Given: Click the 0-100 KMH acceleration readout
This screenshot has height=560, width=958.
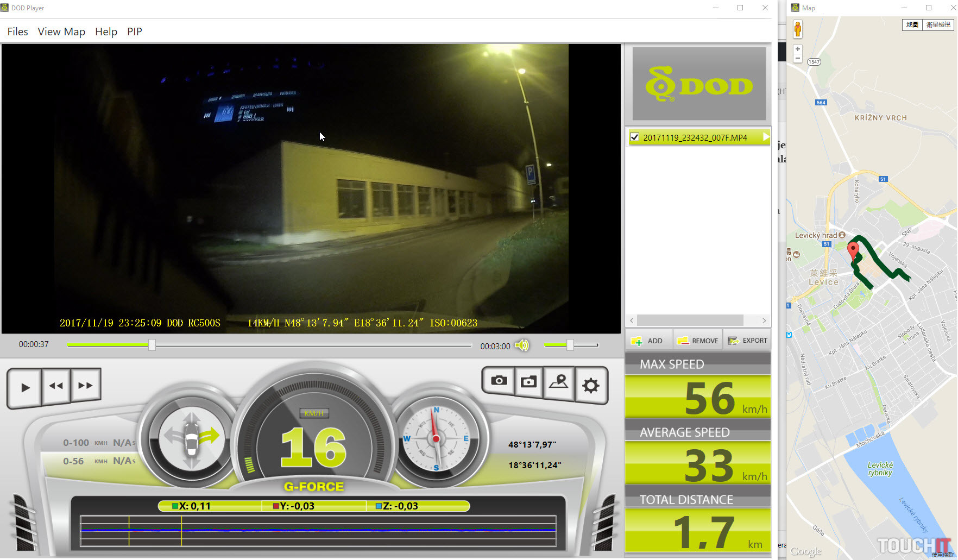Looking at the screenshot, I should [x=99, y=443].
